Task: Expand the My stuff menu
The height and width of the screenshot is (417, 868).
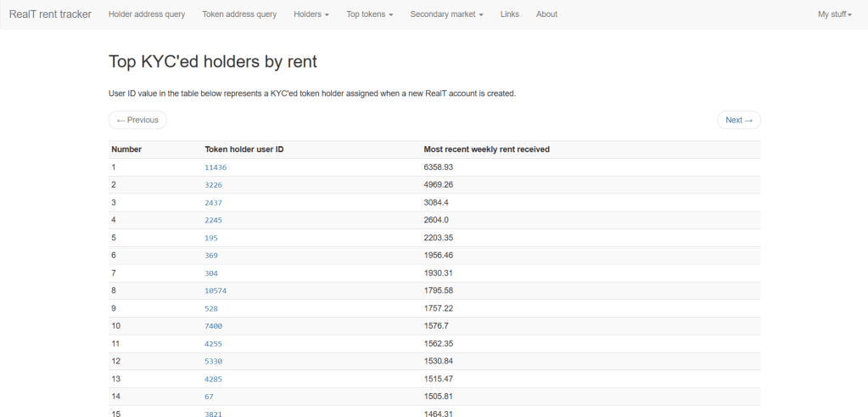Action: tap(834, 14)
